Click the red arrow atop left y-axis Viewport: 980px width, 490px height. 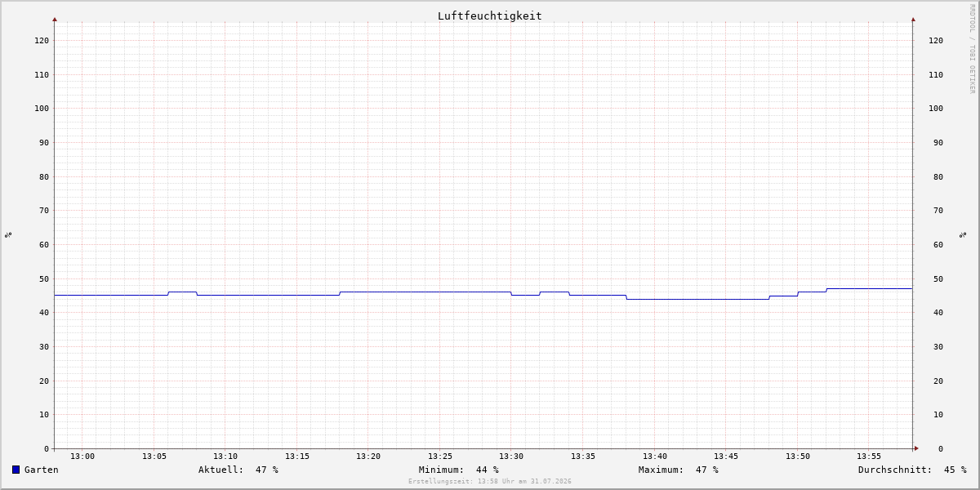click(55, 19)
